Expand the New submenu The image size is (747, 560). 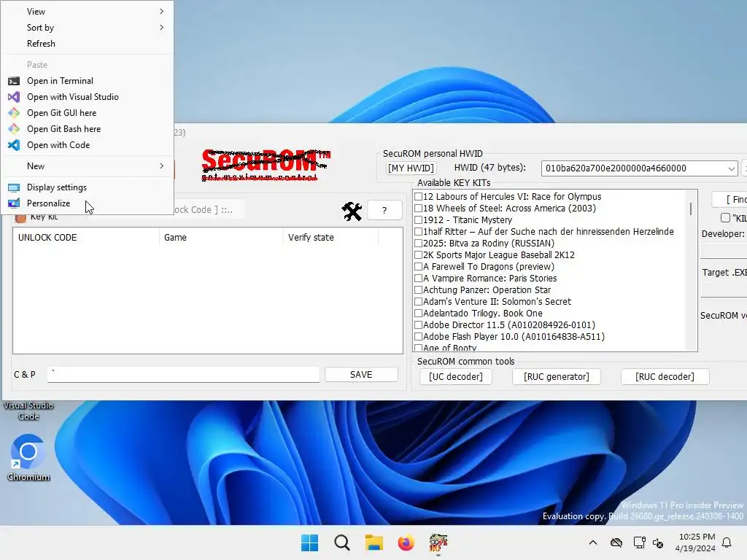pyautogui.click(x=161, y=166)
